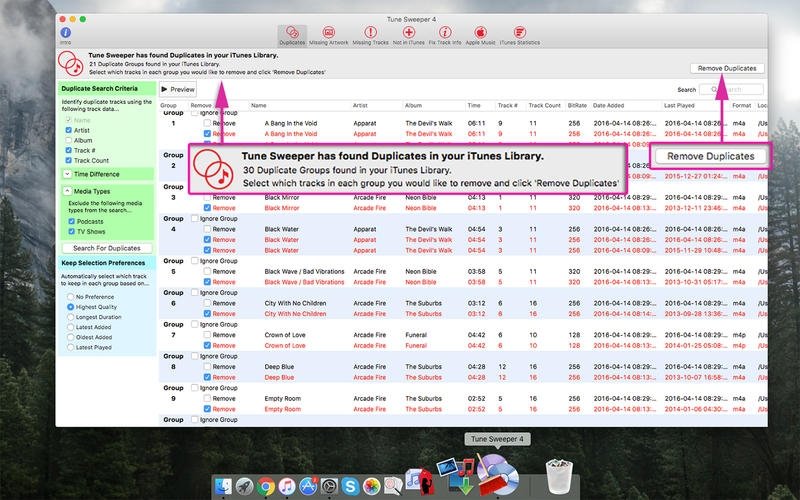
Task: Click the Preview playback button
Action: (x=178, y=89)
